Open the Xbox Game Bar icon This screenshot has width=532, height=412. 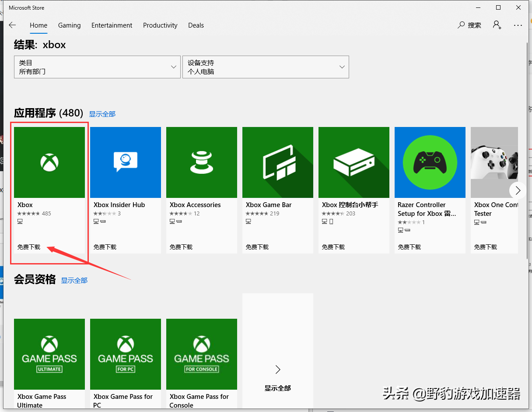click(278, 162)
